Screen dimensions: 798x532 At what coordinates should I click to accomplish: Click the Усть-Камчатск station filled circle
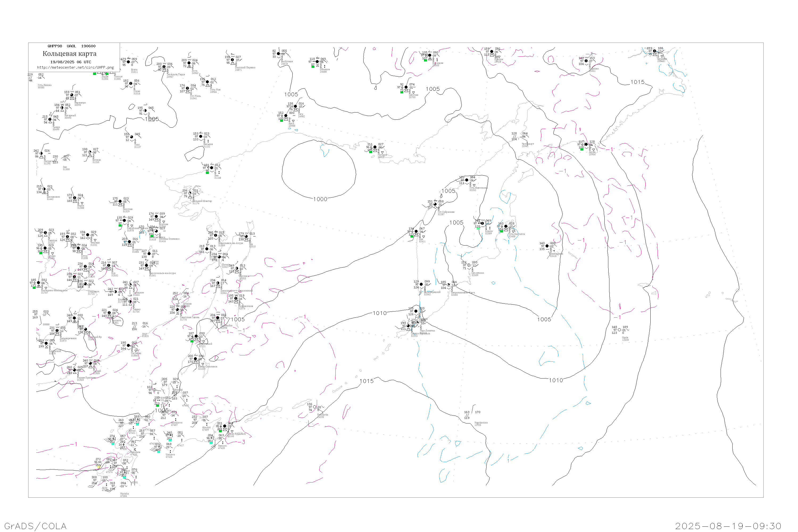506,226
